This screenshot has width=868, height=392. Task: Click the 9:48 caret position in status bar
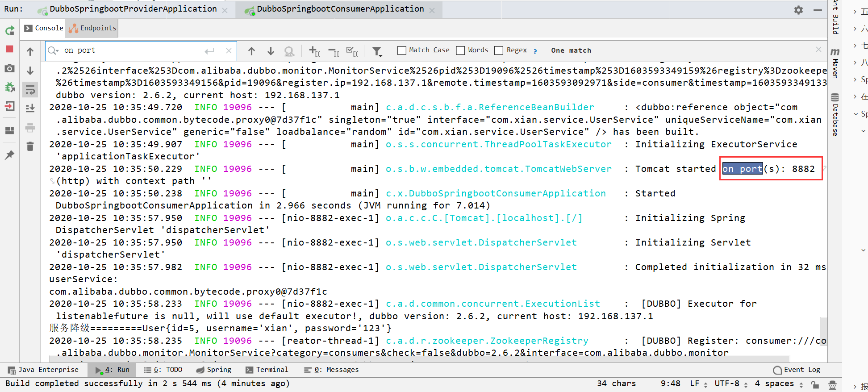[x=671, y=384]
